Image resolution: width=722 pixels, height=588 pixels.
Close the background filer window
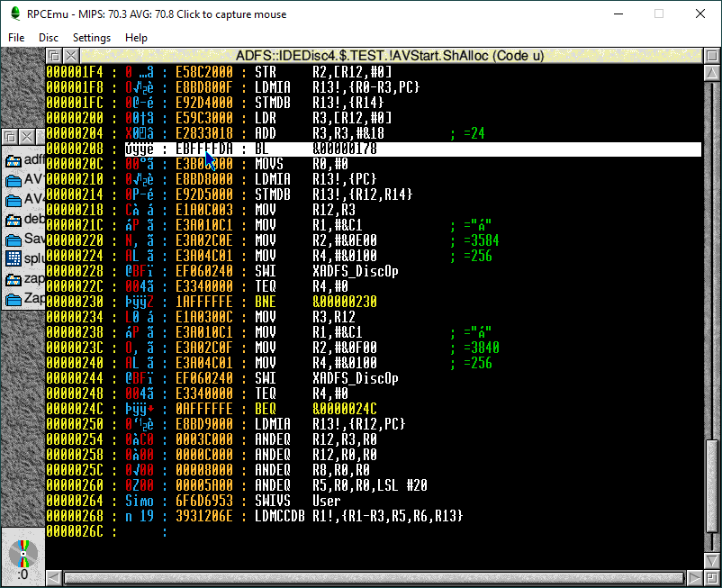pos(27,137)
